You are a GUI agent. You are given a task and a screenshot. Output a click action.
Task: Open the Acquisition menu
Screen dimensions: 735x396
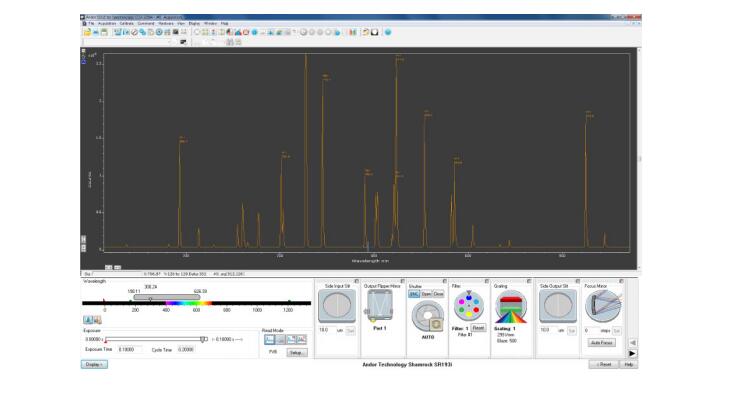[x=107, y=23]
